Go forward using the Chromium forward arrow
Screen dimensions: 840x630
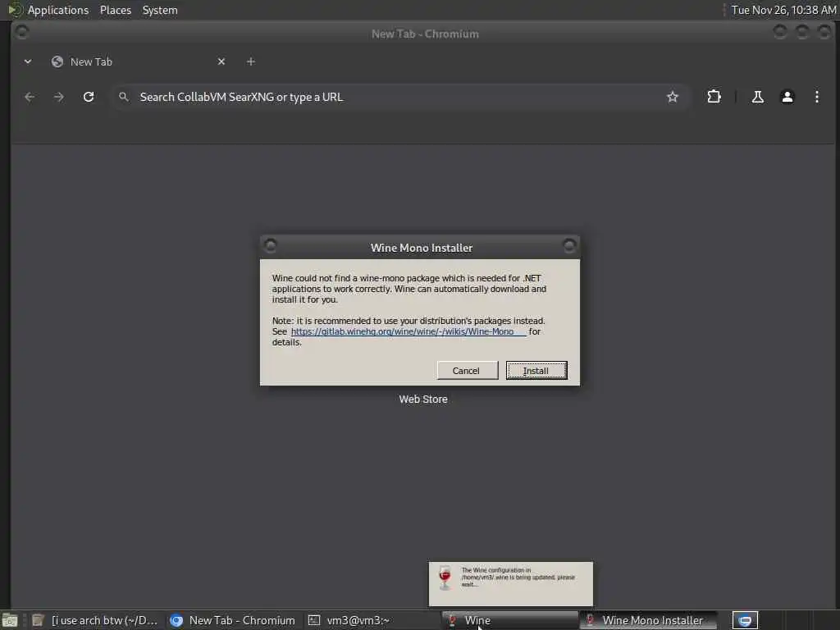coord(59,97)
